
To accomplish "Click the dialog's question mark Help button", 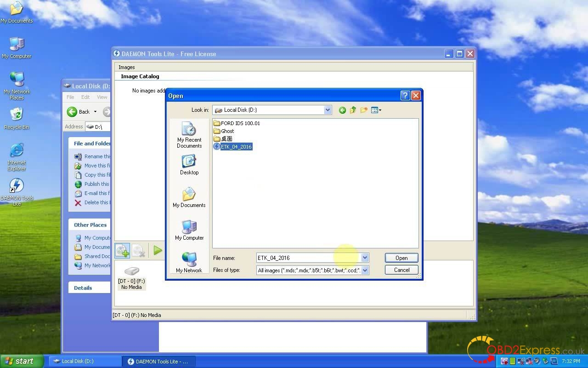I will click(x=405, y=96).
